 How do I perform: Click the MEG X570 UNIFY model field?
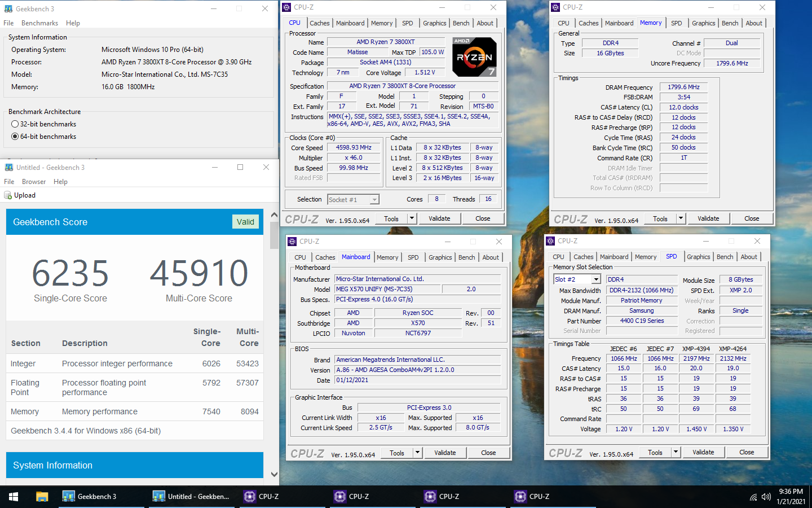(x=387, y=289)
